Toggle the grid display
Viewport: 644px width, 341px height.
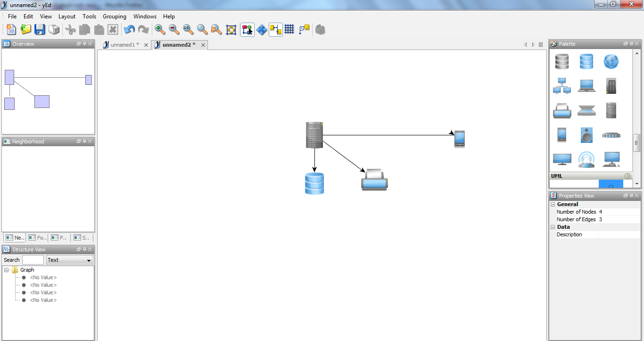pyautogui.click(x=289, y=30)
